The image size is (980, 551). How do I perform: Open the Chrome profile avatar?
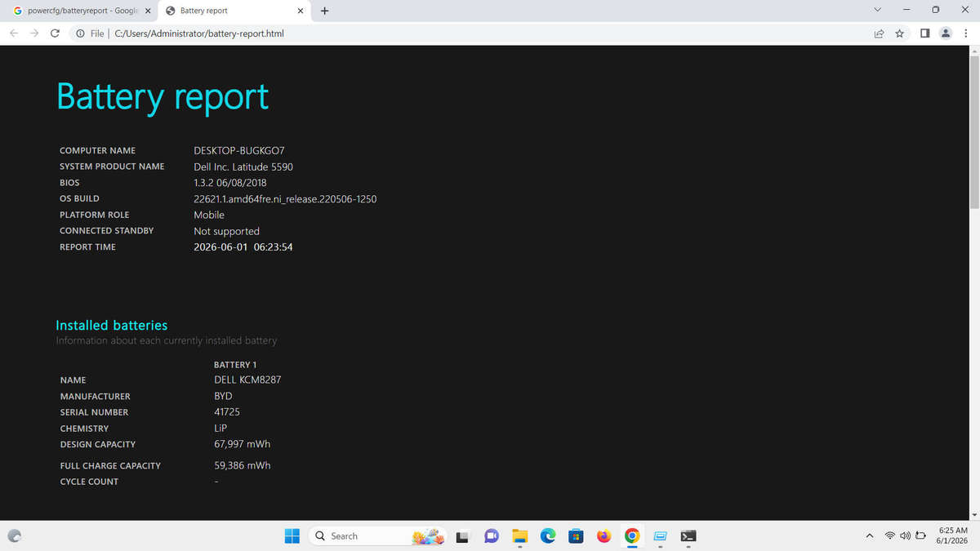[x=946, y=33]
